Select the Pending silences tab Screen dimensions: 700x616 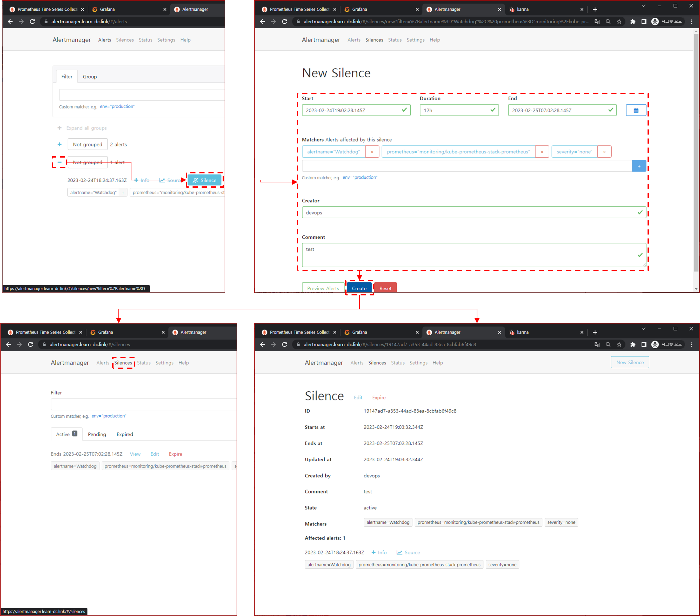point(97,434)
